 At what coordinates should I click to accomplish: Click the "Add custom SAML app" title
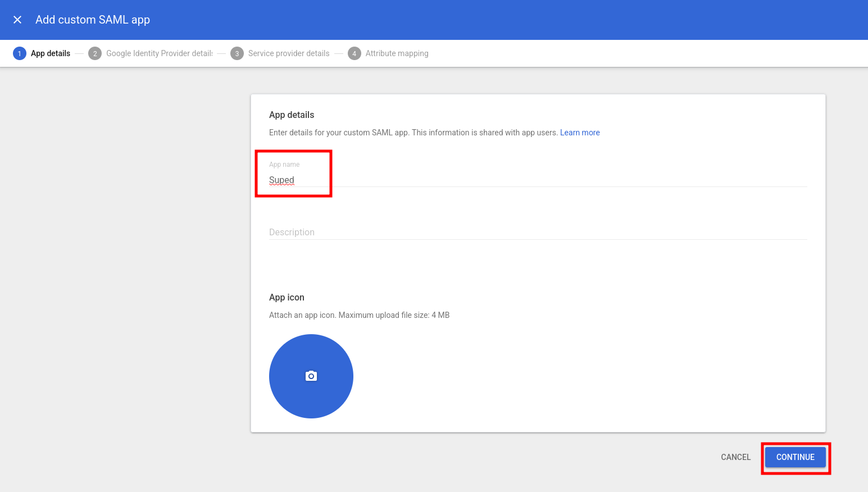pyautogui.click(x=93, y=20)
